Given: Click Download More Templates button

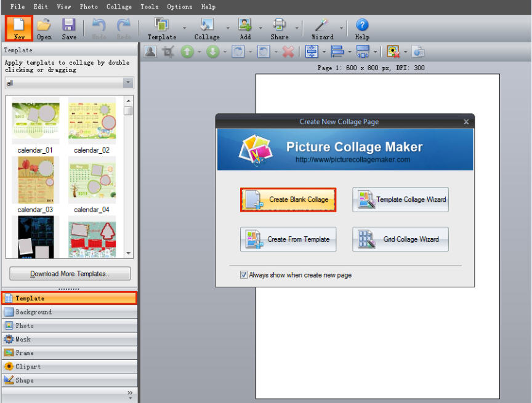Looking at the screenshot, I should pos(70,274).
